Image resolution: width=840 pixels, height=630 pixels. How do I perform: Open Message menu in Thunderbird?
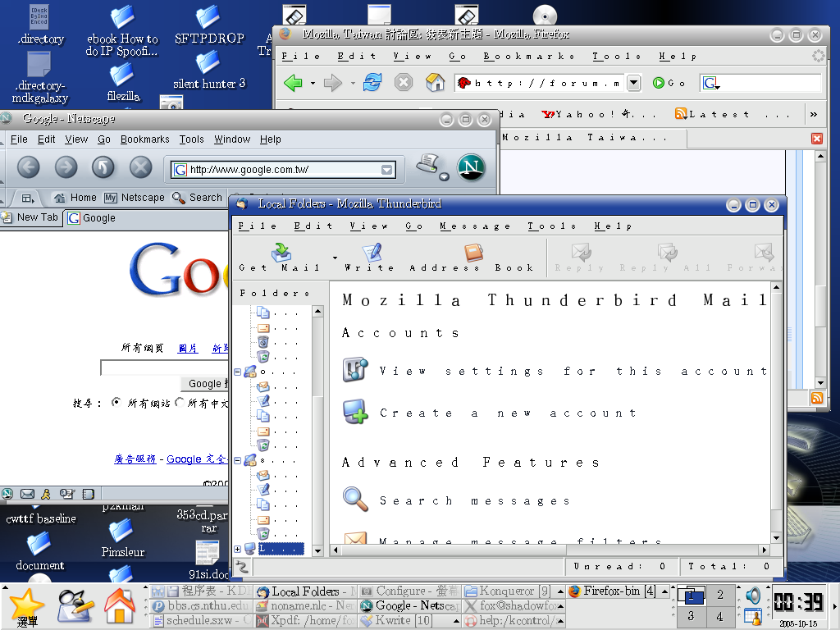point(474,226)
